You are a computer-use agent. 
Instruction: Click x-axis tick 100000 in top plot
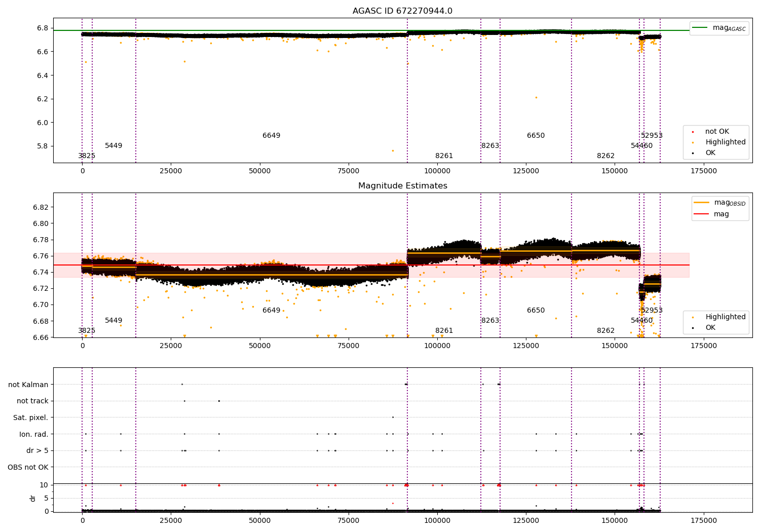pyautogui.click(x=437, y=171)
